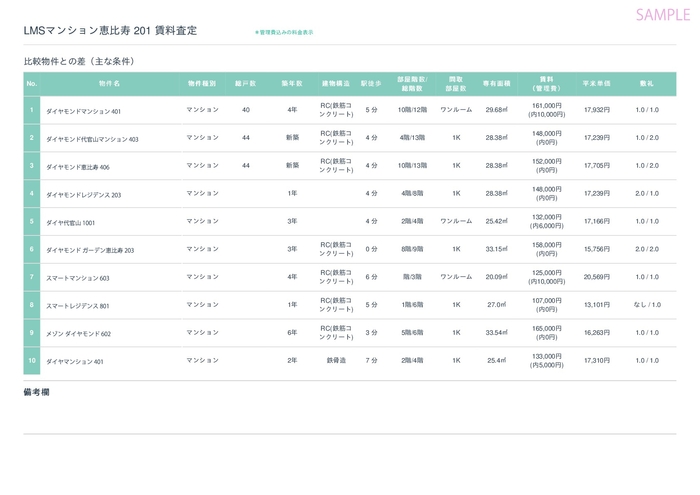700x495 pixels.
Task: Click the 建物構造 column header
Action: (335, 83)
